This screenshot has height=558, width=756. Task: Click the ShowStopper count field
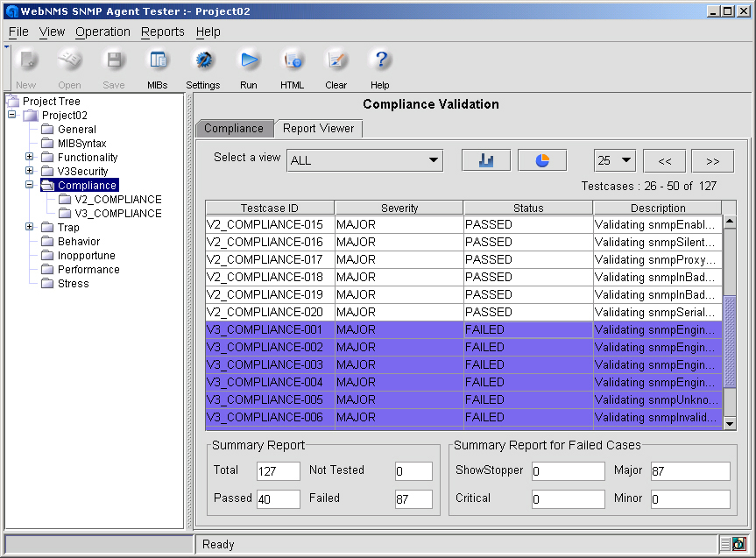(x=569, y=471)
